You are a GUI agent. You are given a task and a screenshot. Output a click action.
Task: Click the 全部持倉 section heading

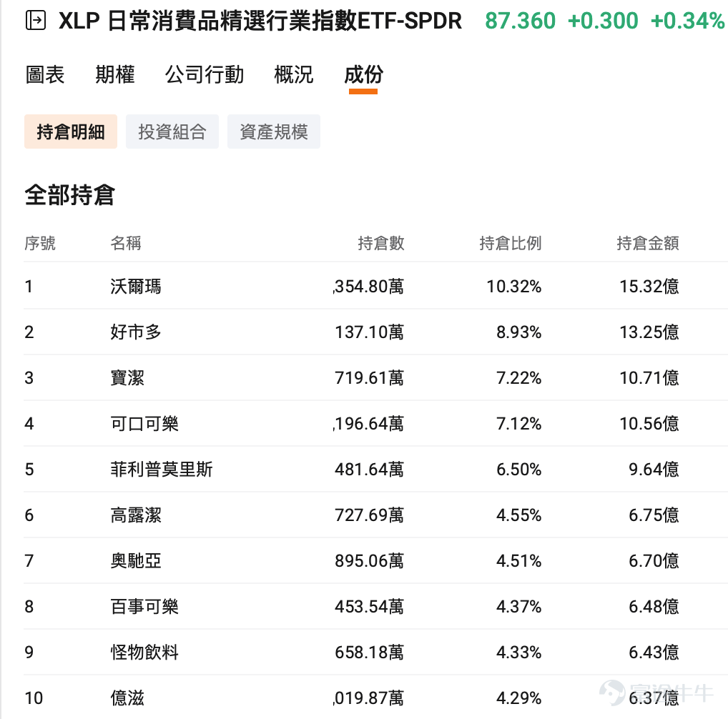click(x=69, y=195)
